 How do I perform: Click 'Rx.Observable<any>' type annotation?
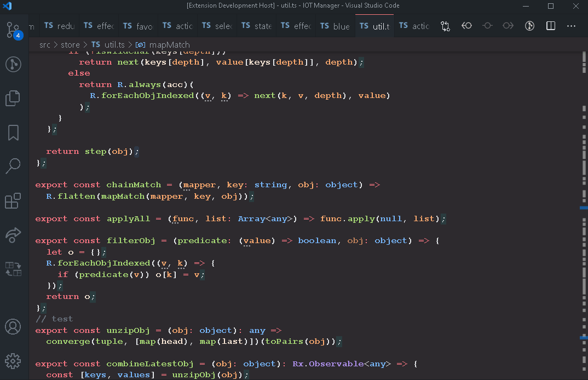click(x=342, y=364)
